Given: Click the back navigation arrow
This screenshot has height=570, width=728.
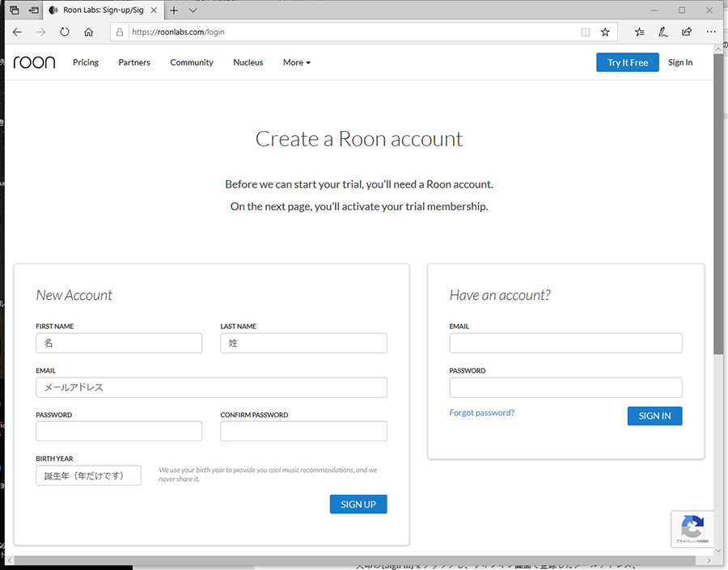Looking at the screenshot, I should pyautogui.click(x=18, y=32).
